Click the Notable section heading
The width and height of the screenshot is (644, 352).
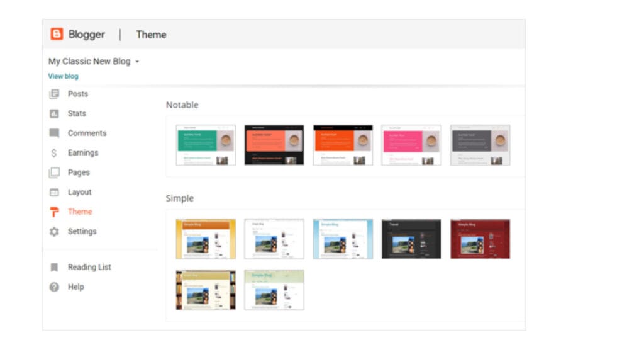pos(182,105)
